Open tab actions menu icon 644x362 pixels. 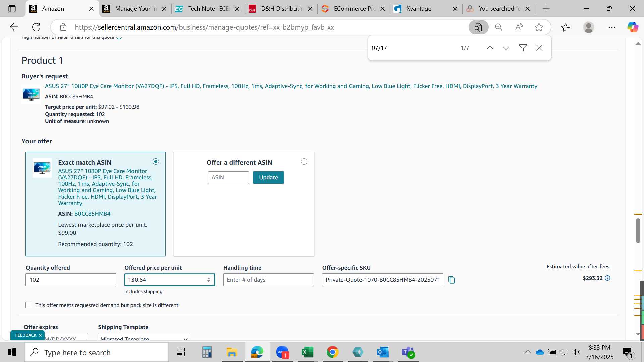pyautogui.click(x=12, y=9)
